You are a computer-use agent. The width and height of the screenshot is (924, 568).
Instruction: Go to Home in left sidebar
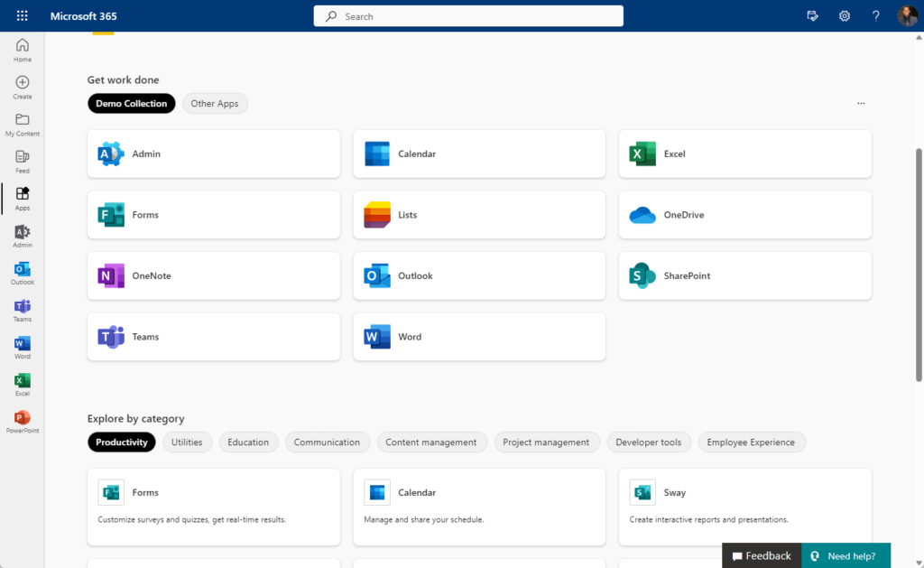[x=23, y=51]
